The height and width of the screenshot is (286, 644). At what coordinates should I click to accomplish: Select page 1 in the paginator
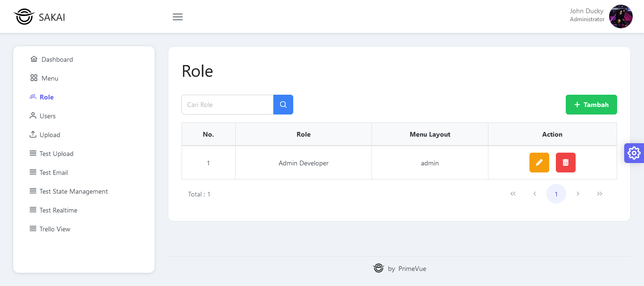pos(556,194)
